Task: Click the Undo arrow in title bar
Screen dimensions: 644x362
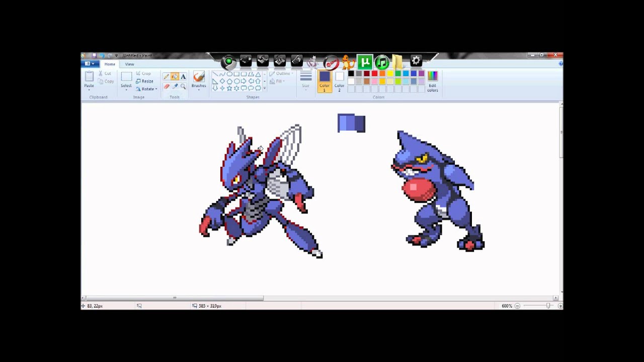Action: [102, 55]
